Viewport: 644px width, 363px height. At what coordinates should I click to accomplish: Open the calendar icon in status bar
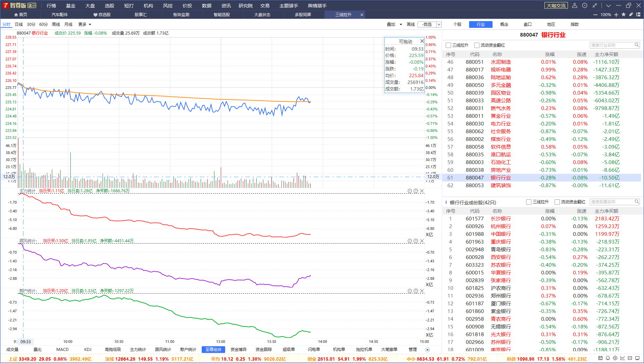[x=600, y=358]
